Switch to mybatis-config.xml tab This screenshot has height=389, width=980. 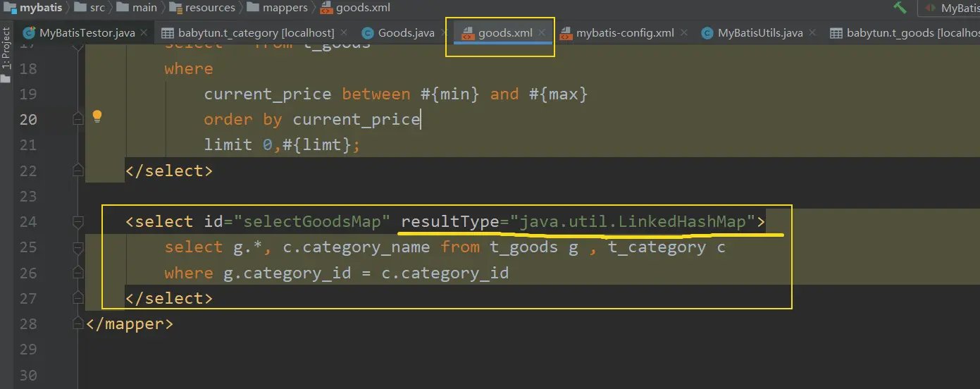click(x=624, y=33)
